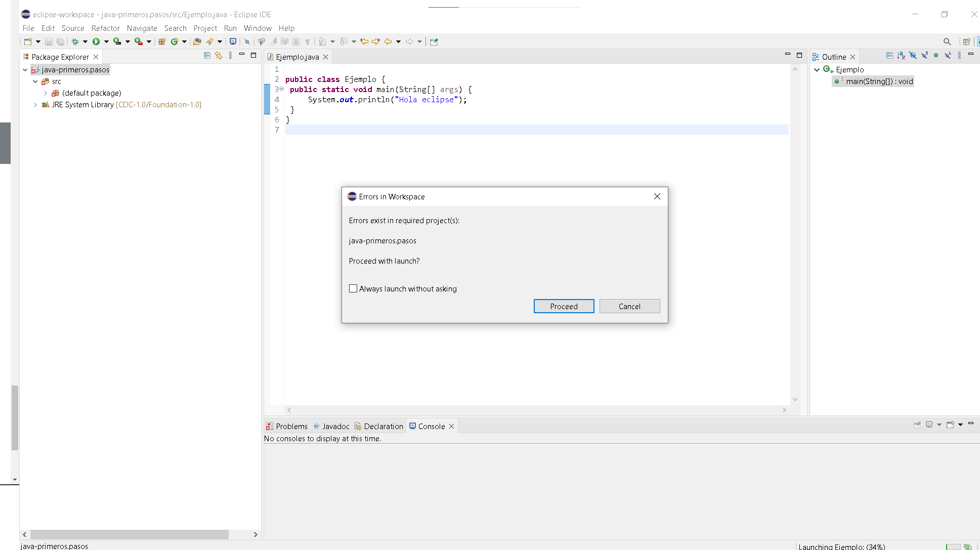Open the File menu

coord(28,28)
